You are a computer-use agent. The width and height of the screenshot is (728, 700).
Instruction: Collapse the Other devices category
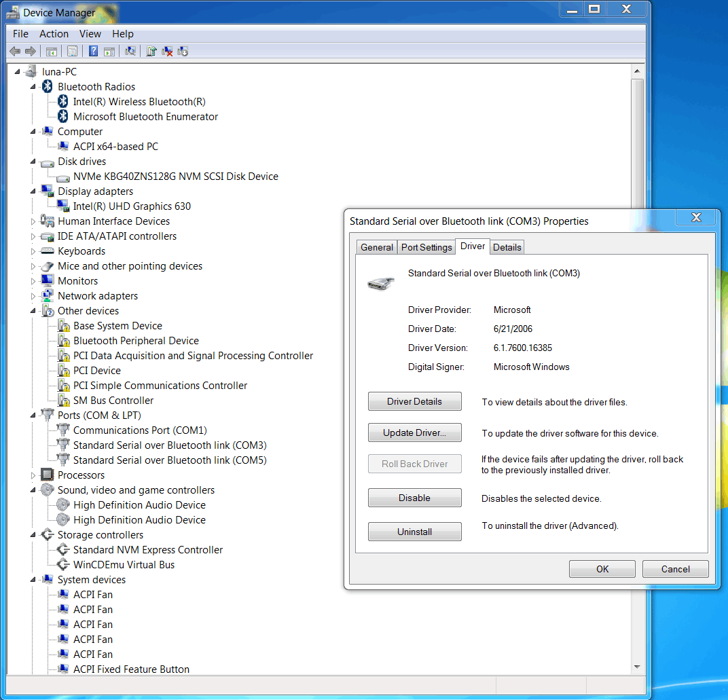click(33, 311)
